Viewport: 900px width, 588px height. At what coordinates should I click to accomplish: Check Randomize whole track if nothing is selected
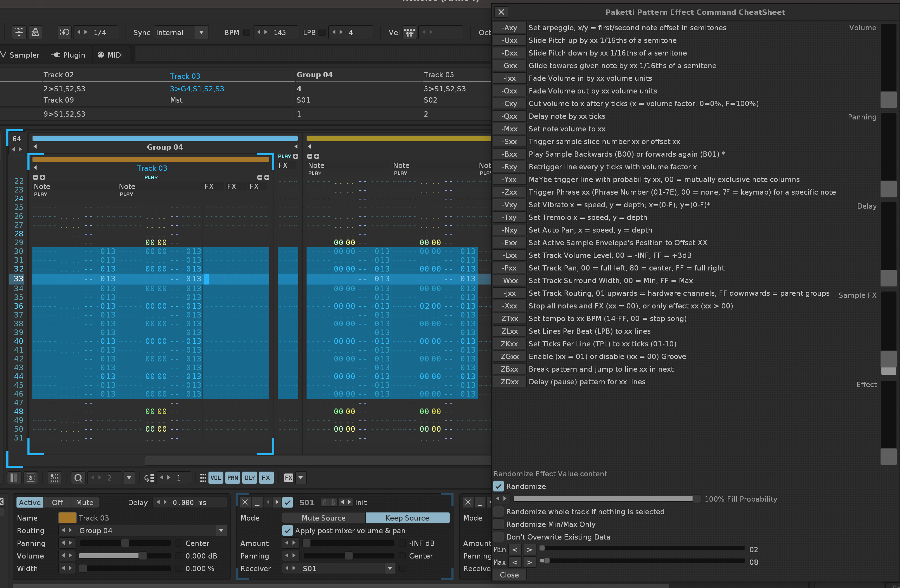coord(499,512)
